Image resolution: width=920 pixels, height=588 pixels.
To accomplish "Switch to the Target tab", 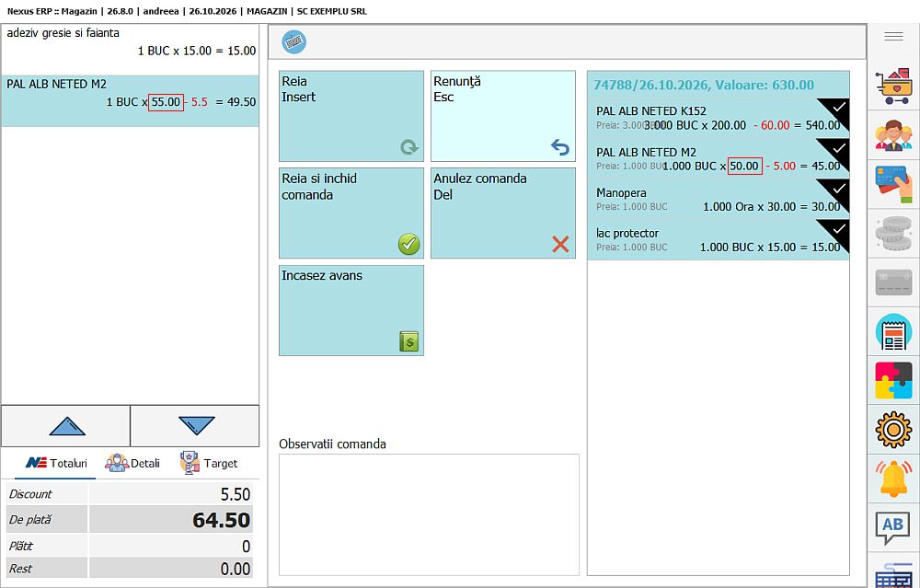I will pos(209,463).
